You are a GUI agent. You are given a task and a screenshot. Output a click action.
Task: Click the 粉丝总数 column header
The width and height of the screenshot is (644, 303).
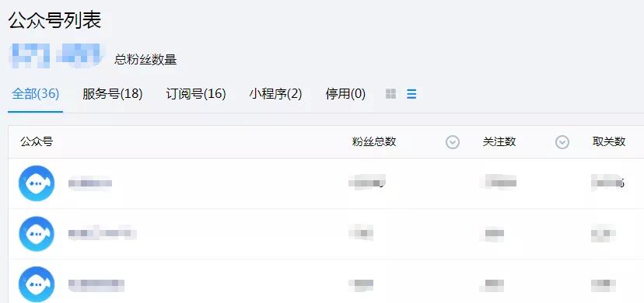pyautogui.click(x=374, y=142)
